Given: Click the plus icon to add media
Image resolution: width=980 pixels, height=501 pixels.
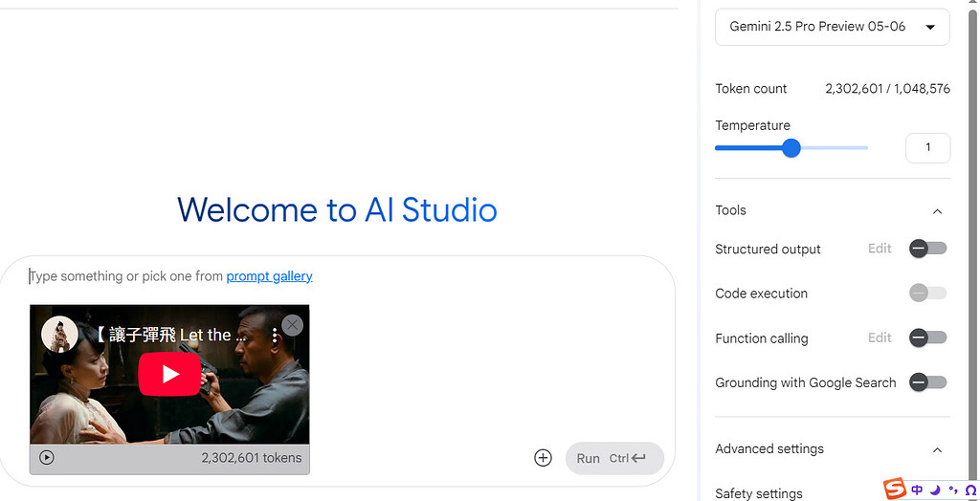Looking at the screenshot, I should coord(544,458).
